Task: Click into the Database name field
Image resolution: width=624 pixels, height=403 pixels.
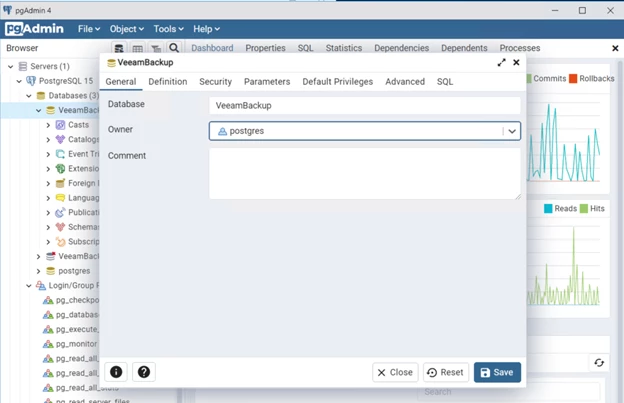Action: [365, 105]
